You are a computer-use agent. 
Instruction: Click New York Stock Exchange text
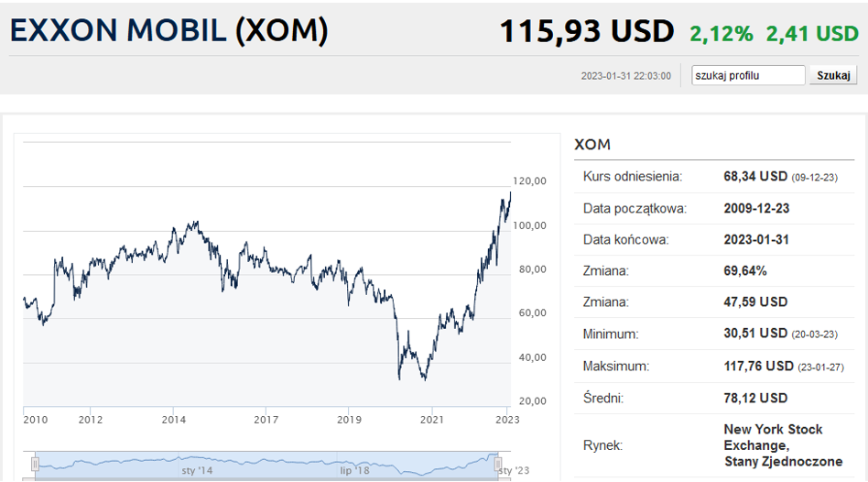pyautogui.click(x=773, y=437)
